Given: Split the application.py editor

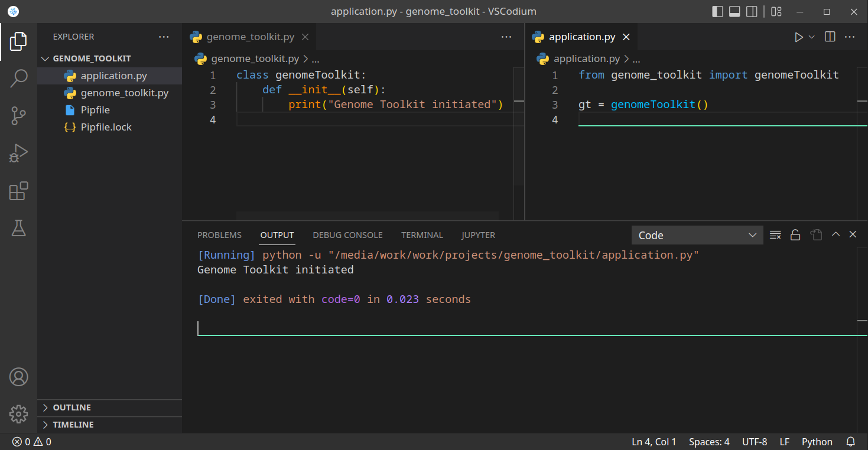Looking at the screenshot, I should pyautogui.click(x=829, y=36).
